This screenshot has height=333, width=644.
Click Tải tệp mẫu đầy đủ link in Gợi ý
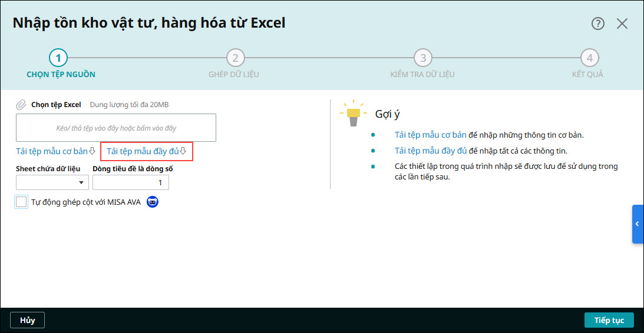[x=431, y=151]
